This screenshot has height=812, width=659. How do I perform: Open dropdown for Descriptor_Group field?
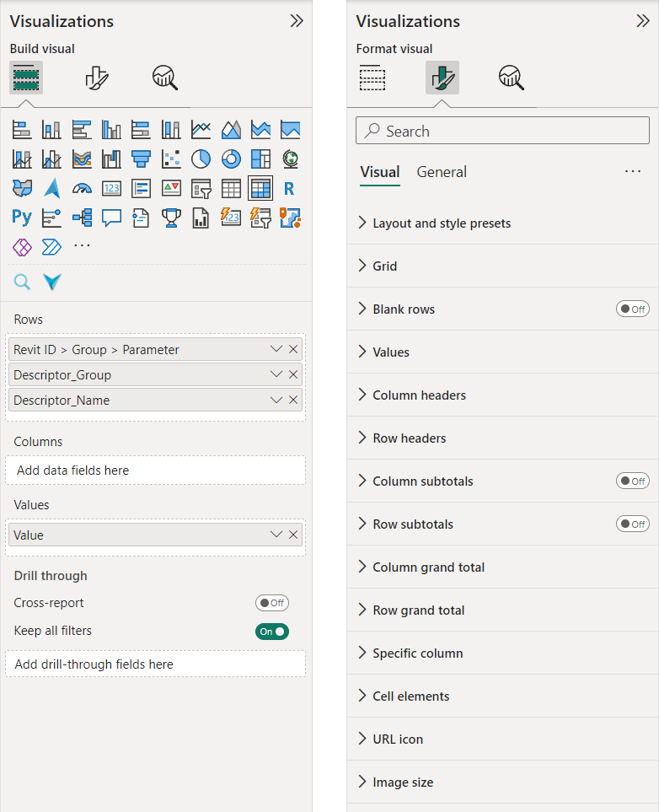pyautogui.click(x=276, y=374)
